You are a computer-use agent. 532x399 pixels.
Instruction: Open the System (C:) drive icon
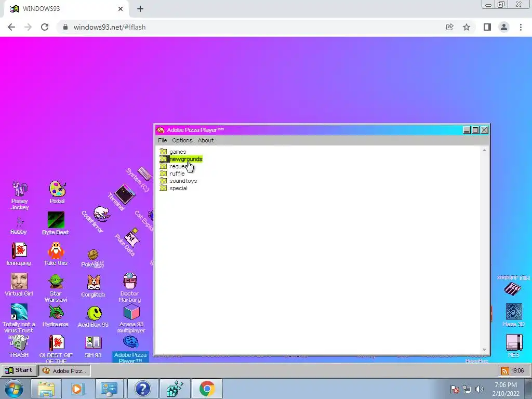(144, 174)
